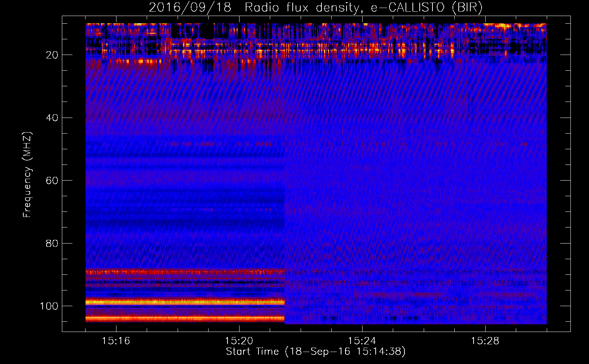Click the 'Frequency (MHZ)' axis label

coord(27,175)
